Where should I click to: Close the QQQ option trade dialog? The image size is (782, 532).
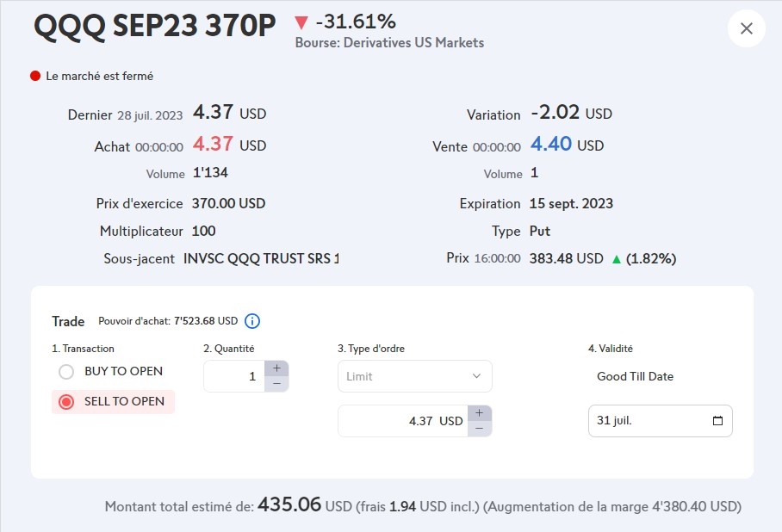pos(746,28)
